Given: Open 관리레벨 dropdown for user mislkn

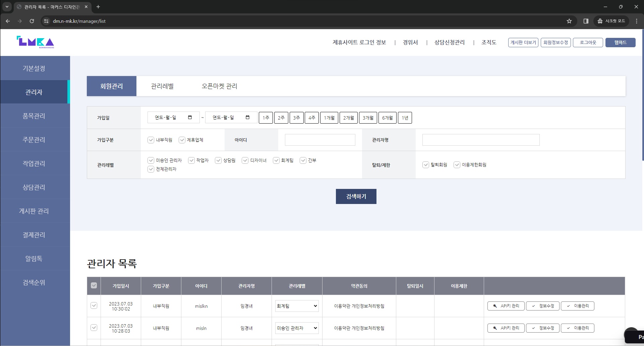Looking at the screenshot, I should point(297,306).
